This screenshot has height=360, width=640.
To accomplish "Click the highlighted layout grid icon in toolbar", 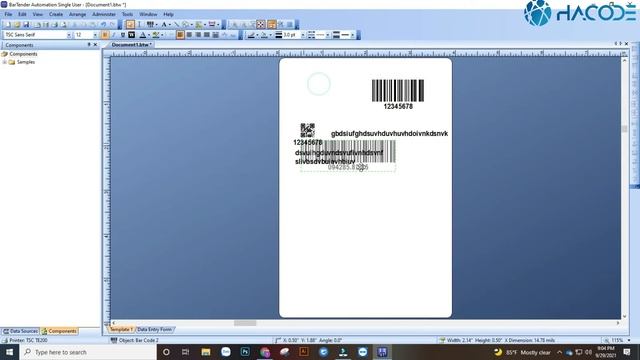I will pos(271,25).
